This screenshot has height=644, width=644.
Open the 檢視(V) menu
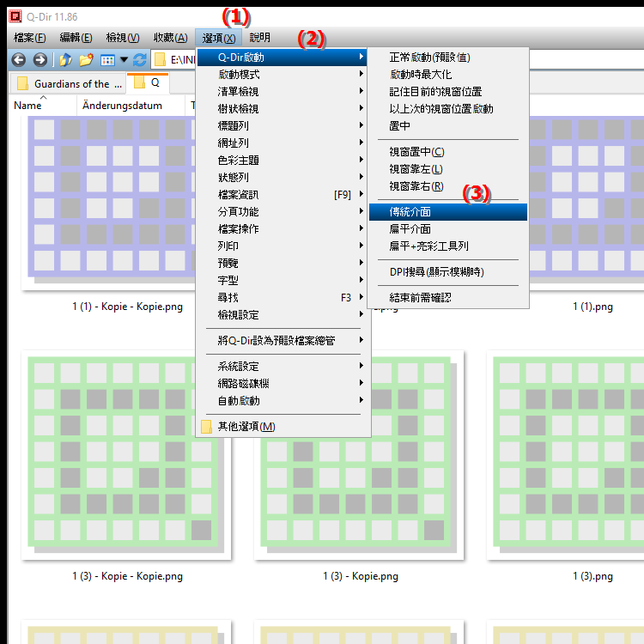(x=123, y=38)
